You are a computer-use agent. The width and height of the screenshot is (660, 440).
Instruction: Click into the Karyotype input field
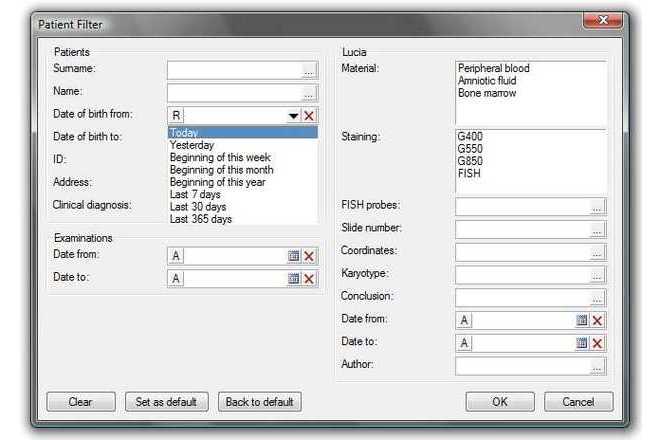pyautogui.click(x=521, y=274)
